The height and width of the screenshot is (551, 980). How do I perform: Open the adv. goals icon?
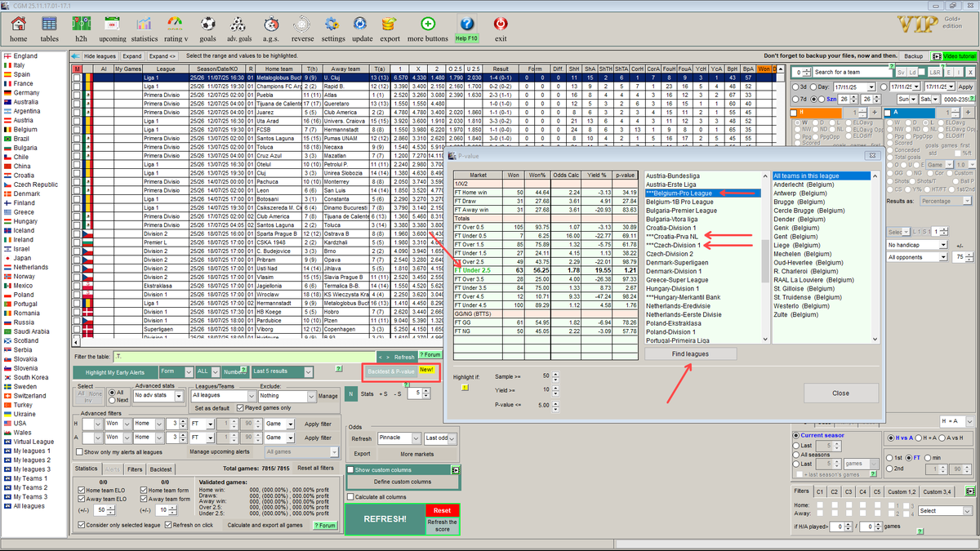(238, 24)
